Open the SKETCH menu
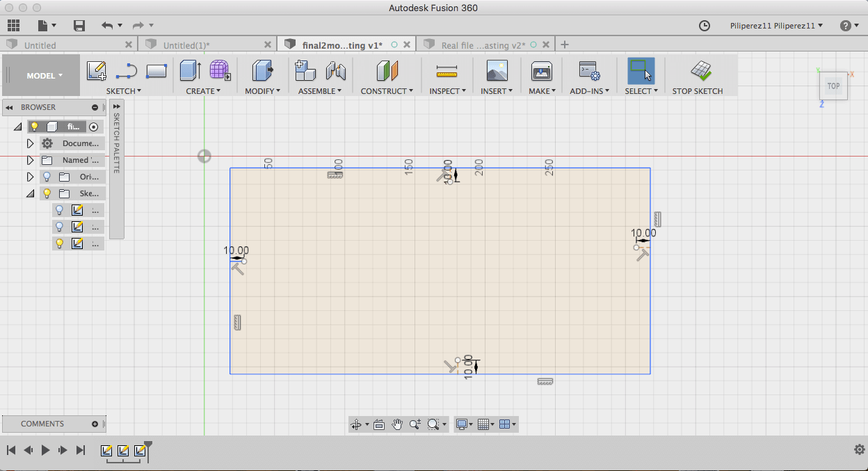 coord(123,91)
